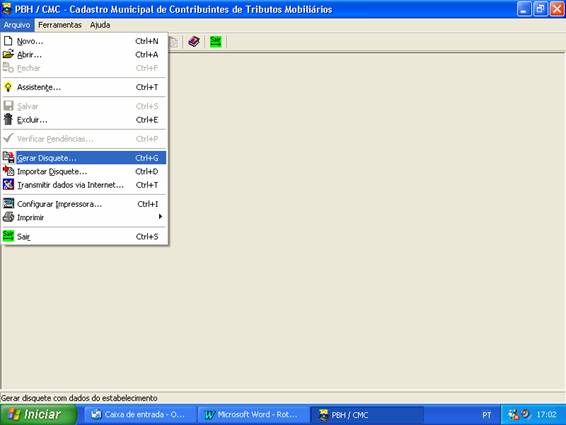The image size is (566, 425).
Task: Click the PT language indicator in taskbar
Action: coord(487,415)
